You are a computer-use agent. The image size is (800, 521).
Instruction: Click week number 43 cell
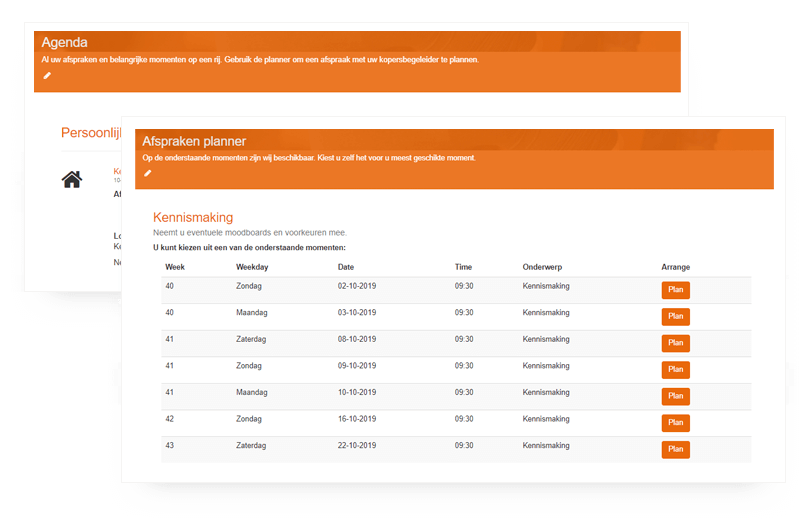[x=169, y=445]
